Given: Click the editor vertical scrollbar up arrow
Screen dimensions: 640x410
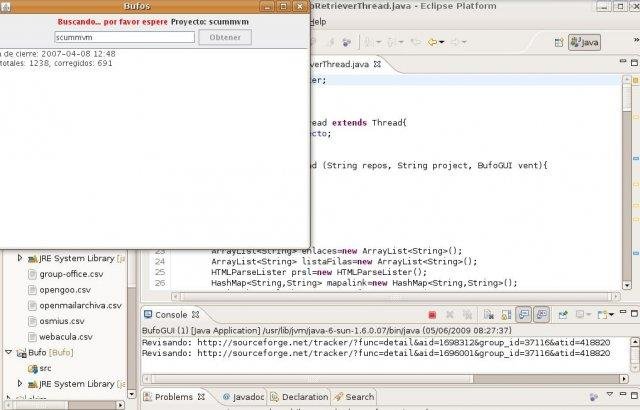Looking at the screenshot, I should 627,80.
